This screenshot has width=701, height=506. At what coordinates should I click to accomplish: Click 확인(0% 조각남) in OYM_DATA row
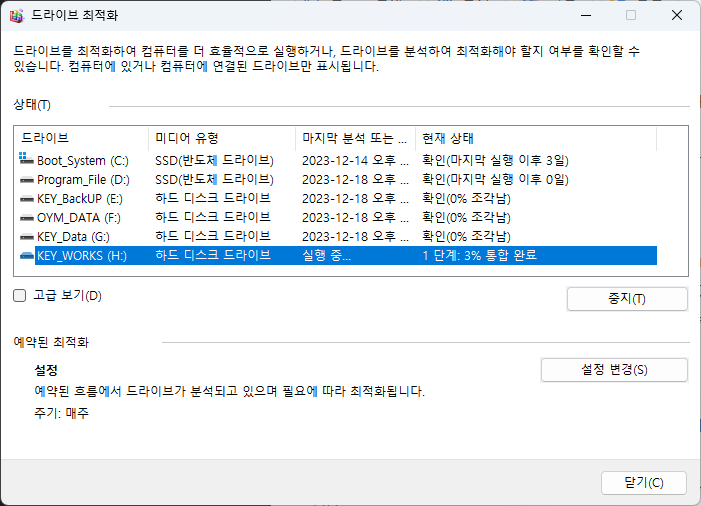(x=466, y=218)
